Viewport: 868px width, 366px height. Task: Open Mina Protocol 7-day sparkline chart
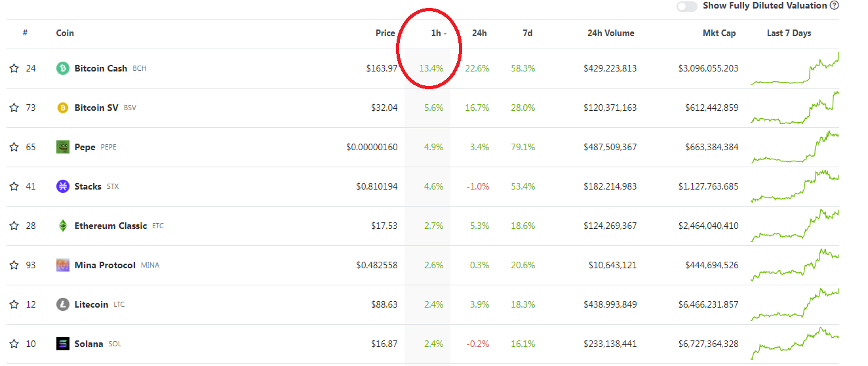point(795,265)
